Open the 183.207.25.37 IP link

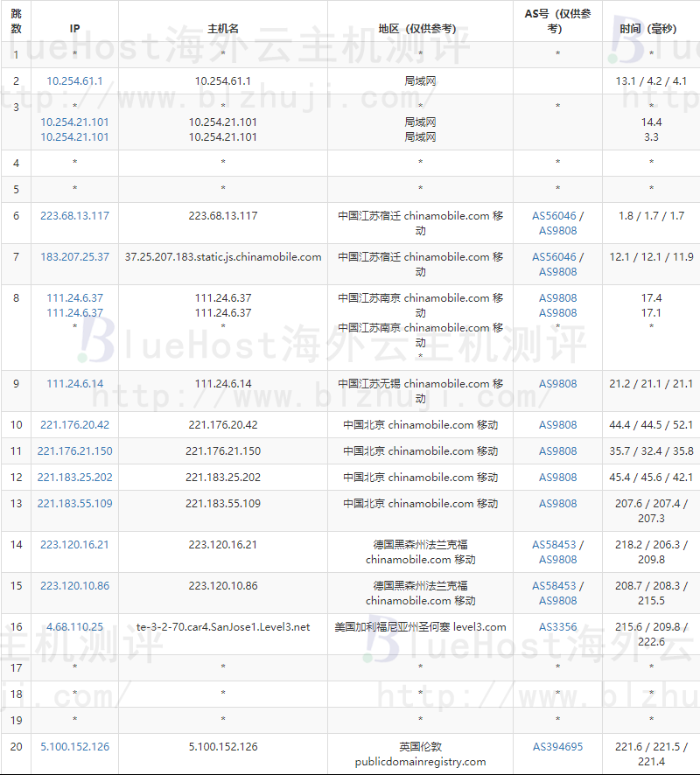(74, 257)
